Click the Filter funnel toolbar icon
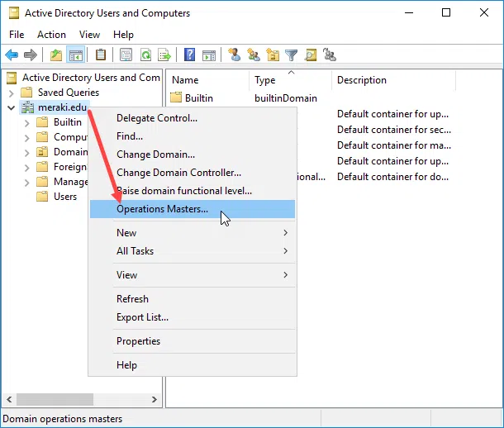This screenshot has height=428, width=504. 291,55
